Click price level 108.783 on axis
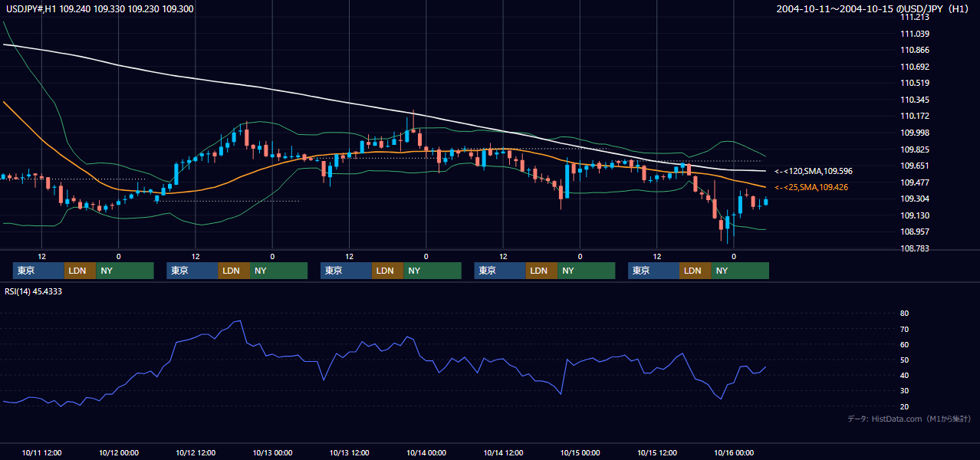The width and height of the screenshot is (980, 460). [916, 248]
